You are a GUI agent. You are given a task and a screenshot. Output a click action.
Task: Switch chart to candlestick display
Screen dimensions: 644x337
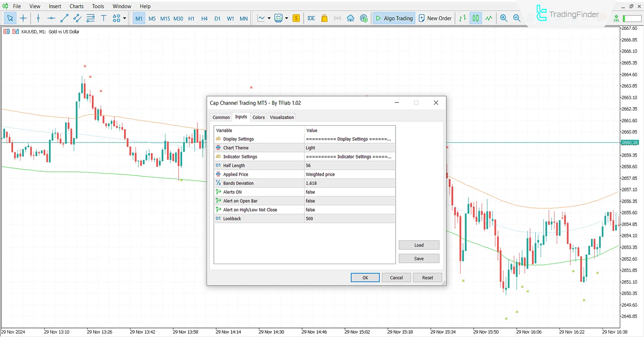[475, 18]
